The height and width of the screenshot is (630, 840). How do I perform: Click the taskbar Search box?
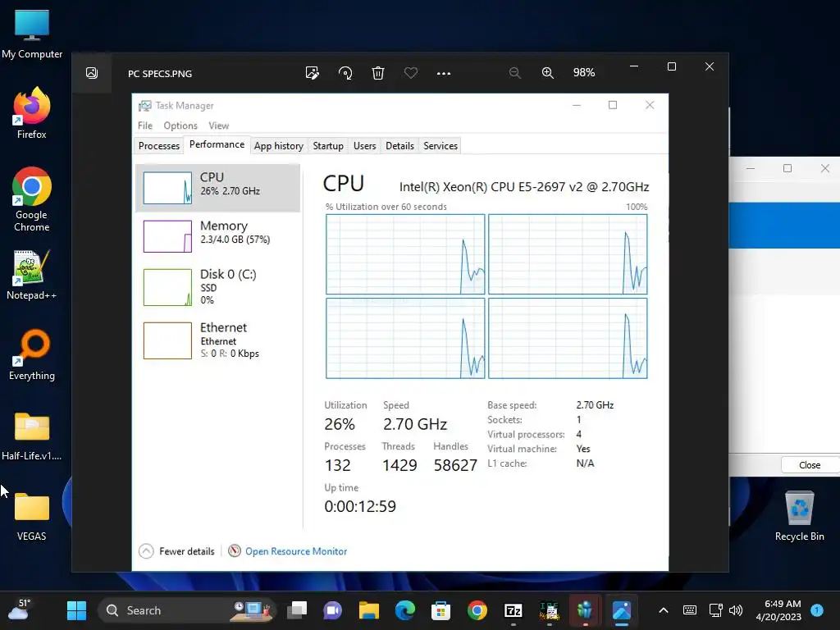[187, 610]
